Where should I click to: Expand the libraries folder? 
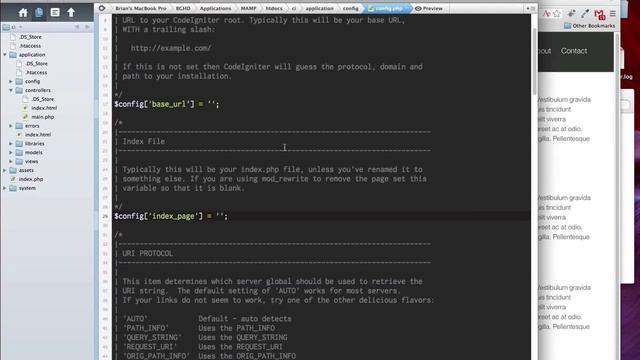(11, 144)
